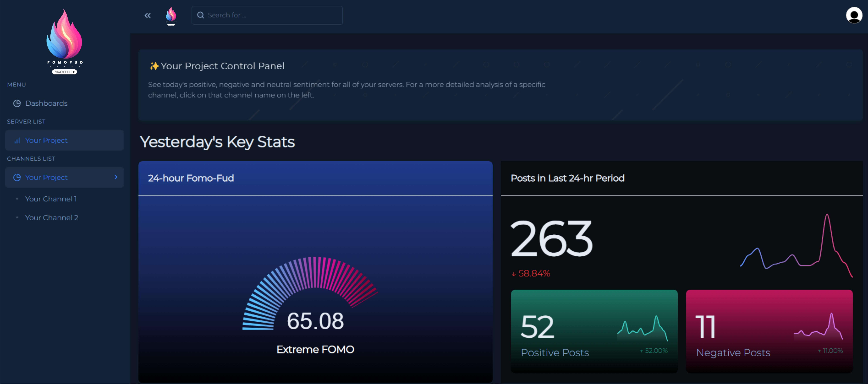Select Your Project in the Server List
This screenshot has height=384, width=868.
[64, 140]
